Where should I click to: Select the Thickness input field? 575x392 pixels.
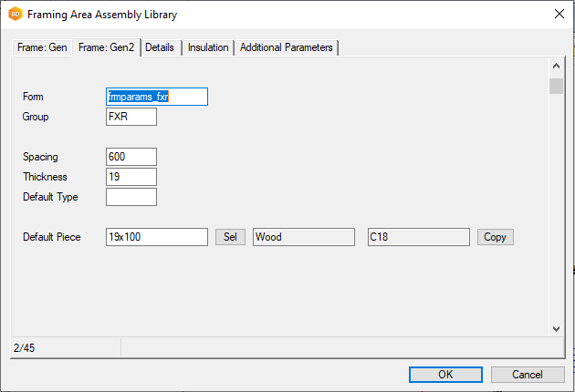(x=131, y=177)
